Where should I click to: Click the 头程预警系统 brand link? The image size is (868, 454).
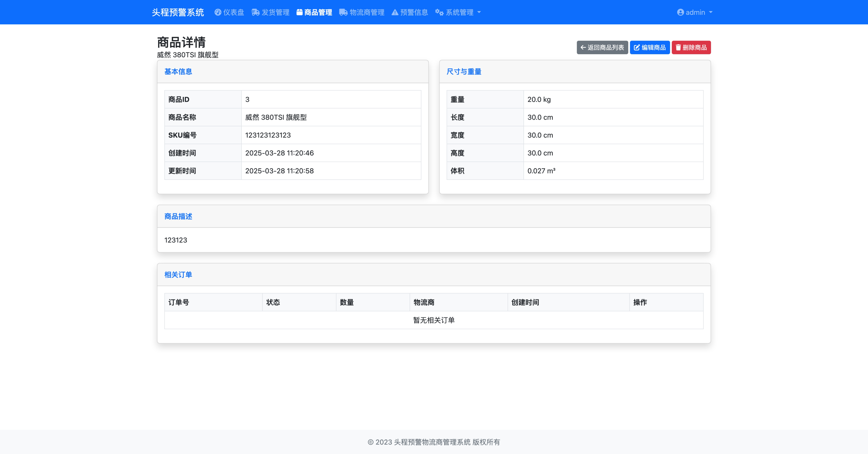coord(178,13)
